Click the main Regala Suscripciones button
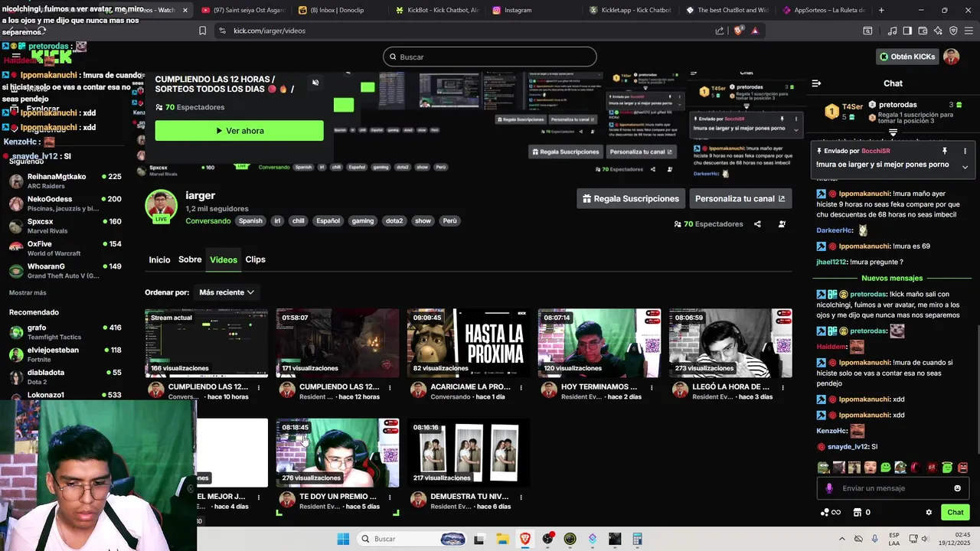 point(631,199)
